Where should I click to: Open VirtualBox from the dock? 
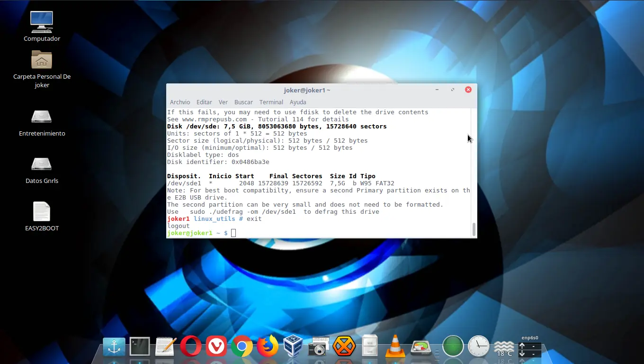293,347
